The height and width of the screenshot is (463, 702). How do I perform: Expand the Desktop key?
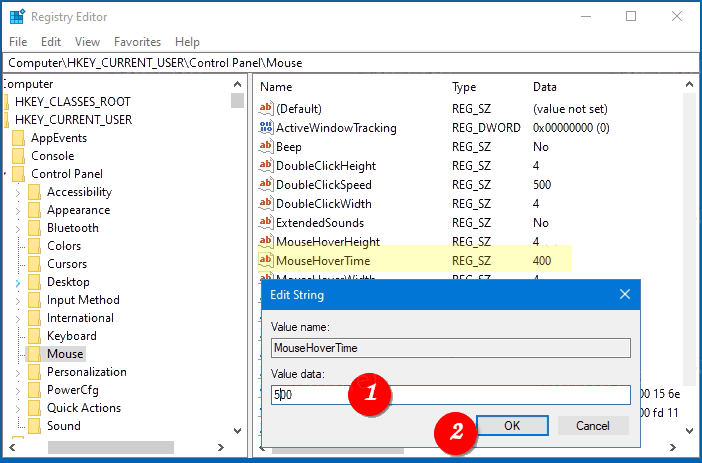point(17,283)
